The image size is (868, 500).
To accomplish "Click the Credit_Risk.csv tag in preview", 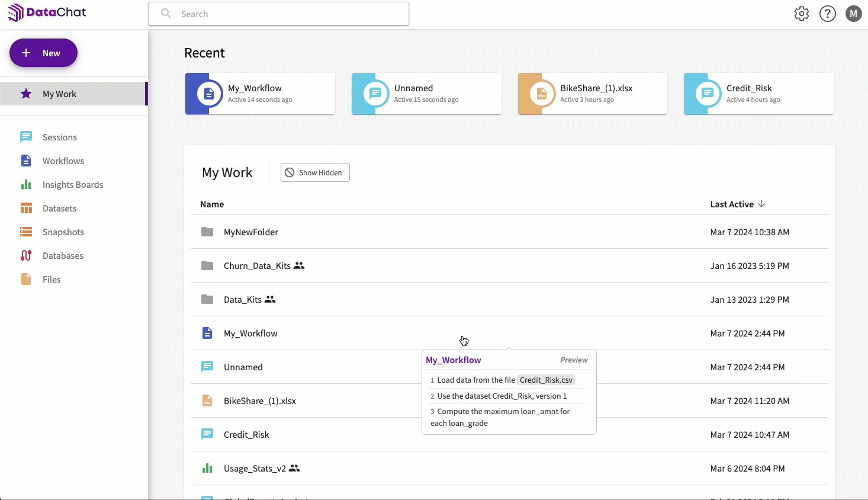I will (x=546, y=380).
